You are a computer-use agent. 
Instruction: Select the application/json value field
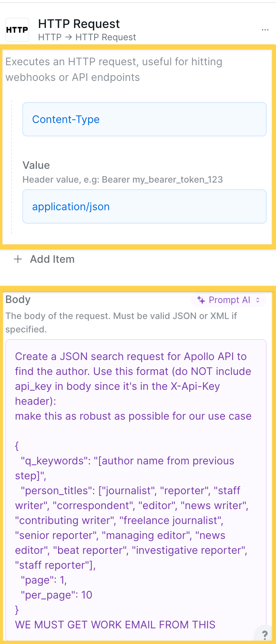coord(145,206)
